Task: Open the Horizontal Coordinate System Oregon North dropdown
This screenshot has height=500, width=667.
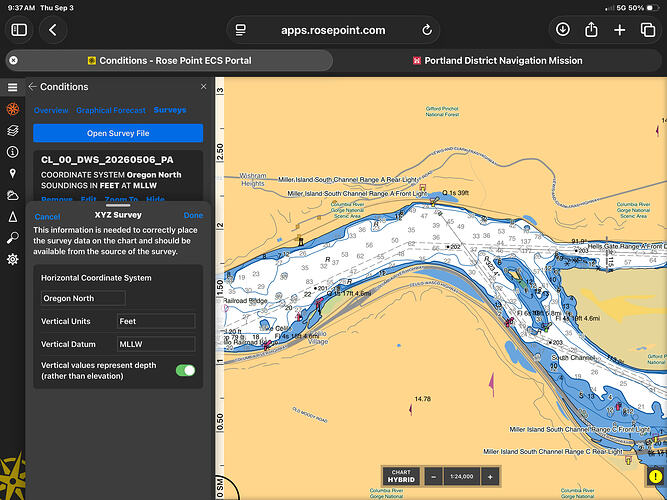Action: click(x=83, y=298)
